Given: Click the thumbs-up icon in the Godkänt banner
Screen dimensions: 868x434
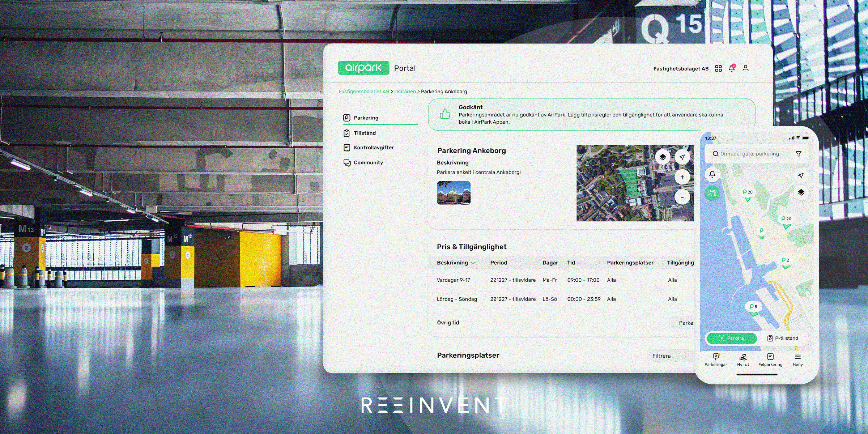Looking at the screenshot, I should [x=445, y=114].
